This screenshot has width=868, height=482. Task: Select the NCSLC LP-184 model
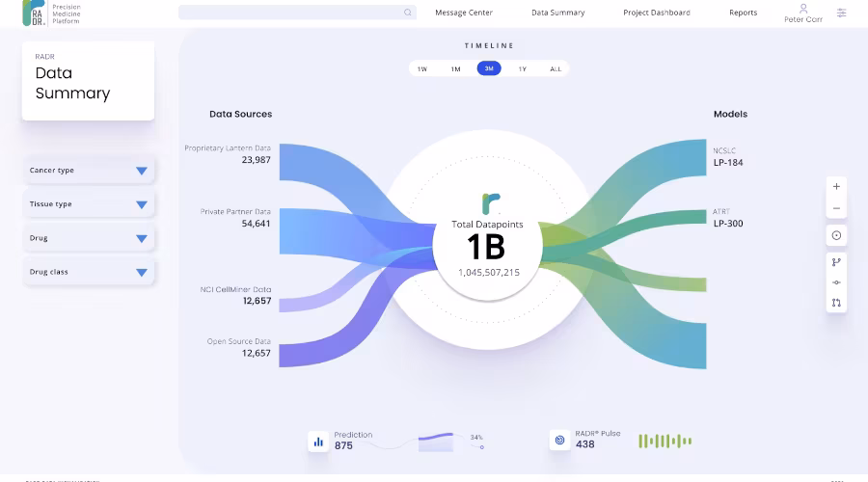coord(728,157)
